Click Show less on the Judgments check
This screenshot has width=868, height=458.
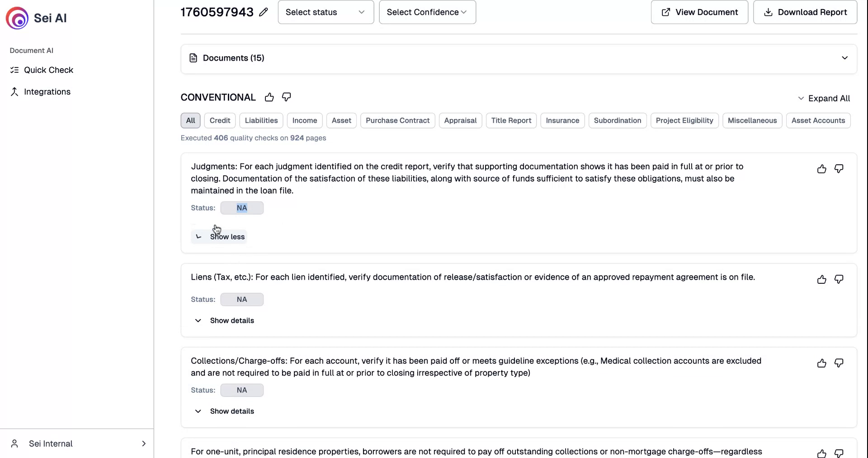[x=227, y=237]
